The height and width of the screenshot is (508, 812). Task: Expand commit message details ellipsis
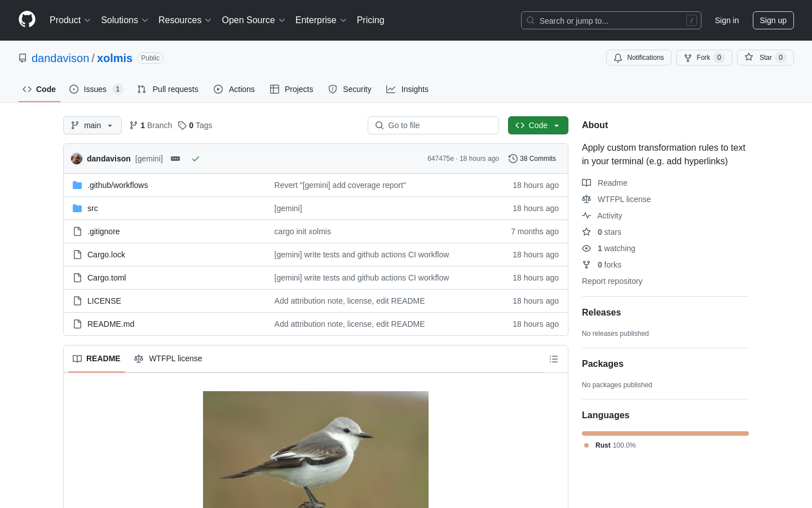click(x=175, y=159)
